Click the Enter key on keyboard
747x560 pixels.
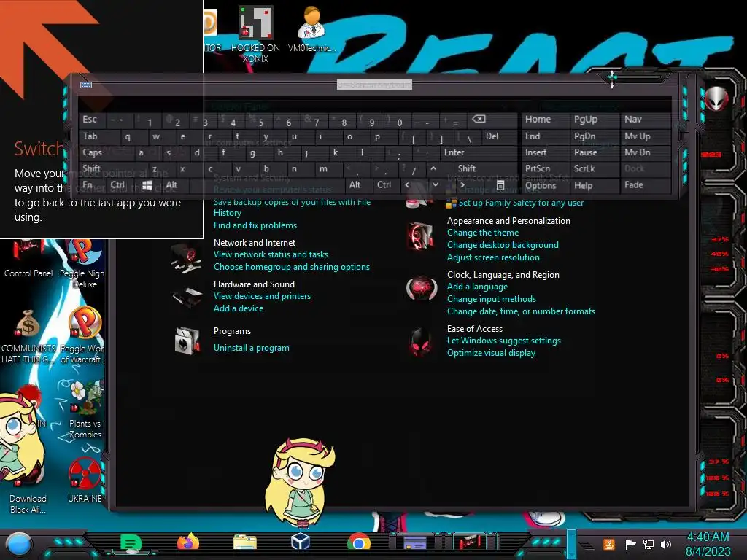tap(479, 152)
